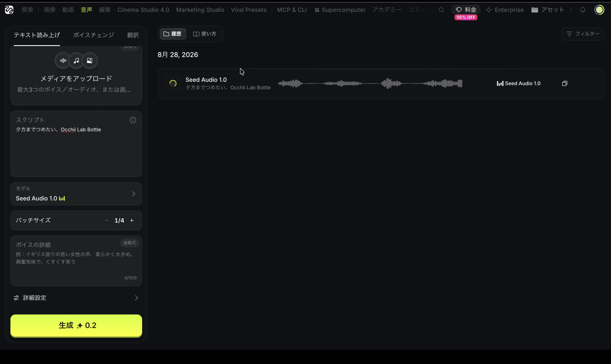
Task: Open the 動画 menu item
Action: (68, 10)
